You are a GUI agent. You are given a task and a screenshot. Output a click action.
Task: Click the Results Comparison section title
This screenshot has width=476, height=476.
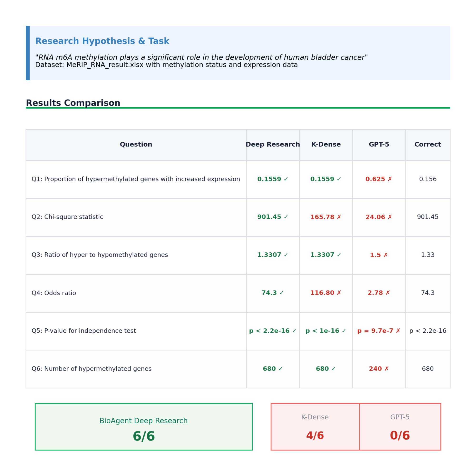point(73,103)
